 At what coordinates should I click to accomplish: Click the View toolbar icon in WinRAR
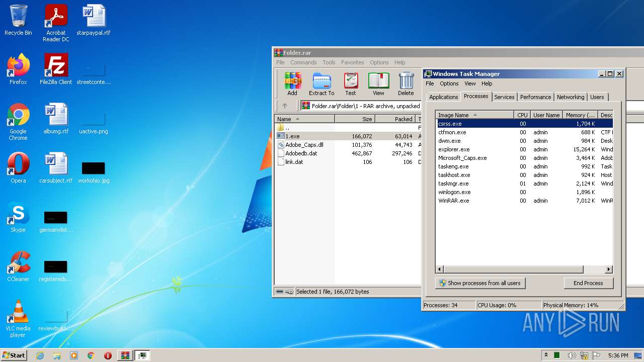tap(378, 83)
